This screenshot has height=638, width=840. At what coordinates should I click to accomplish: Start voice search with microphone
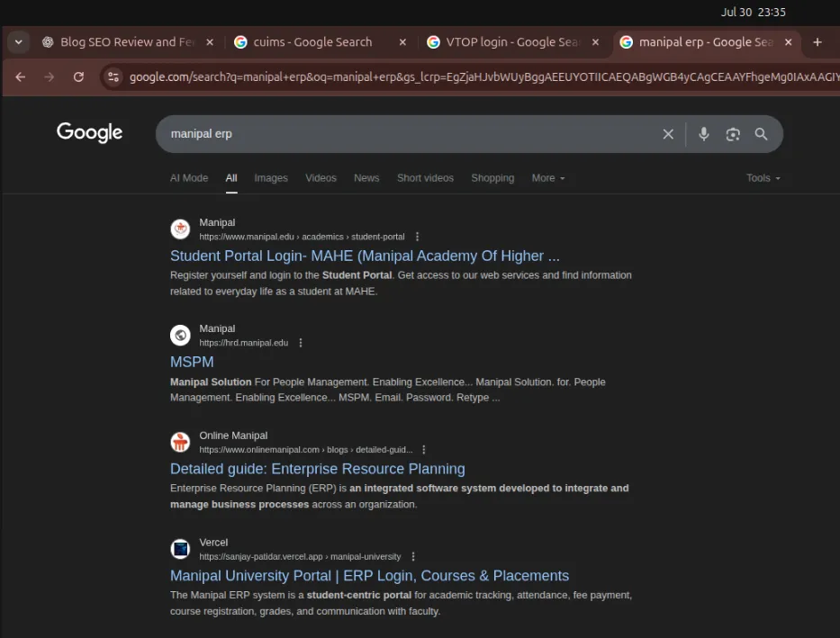pos(703,134)
